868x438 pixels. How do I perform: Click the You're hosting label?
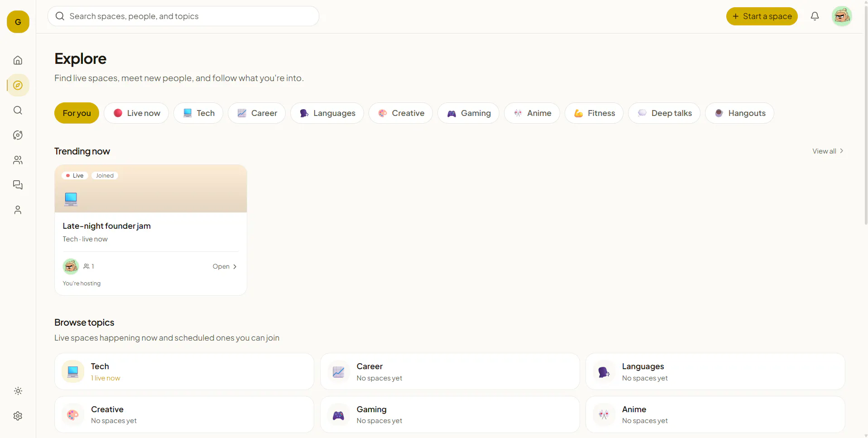[x=82, y=284]
